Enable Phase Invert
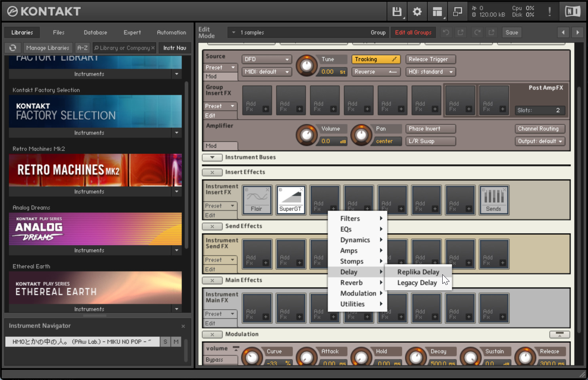The width and height of the screenshot is (588, 380). tap(430, 129)
